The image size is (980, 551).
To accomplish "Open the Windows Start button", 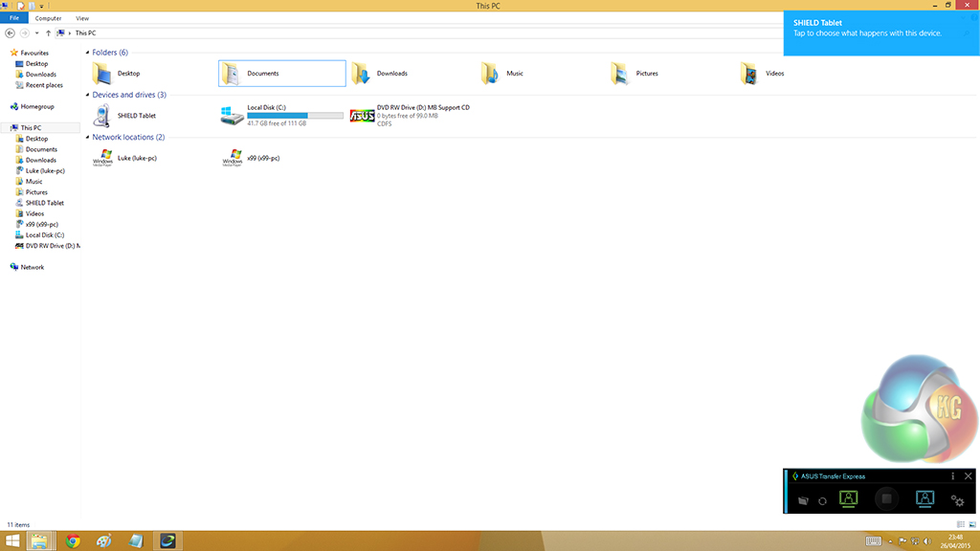I will [11, 541].
